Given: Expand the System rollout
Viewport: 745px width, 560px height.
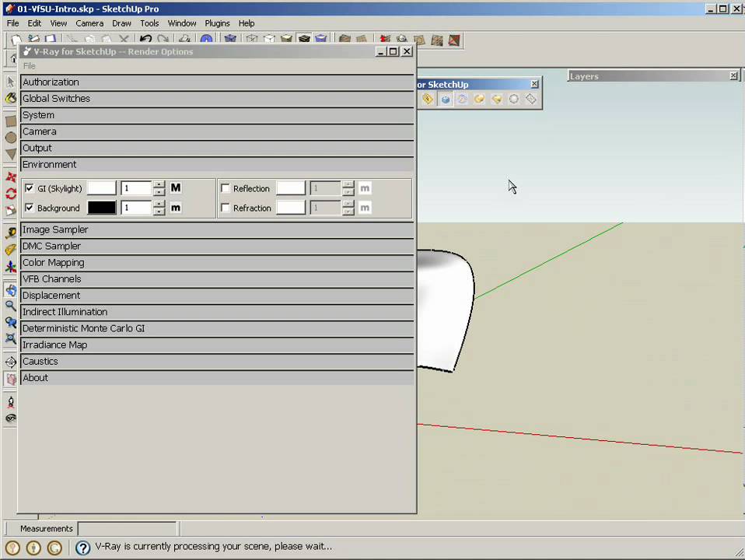Looking at the screenshot, I should click(x=217, y=115).
